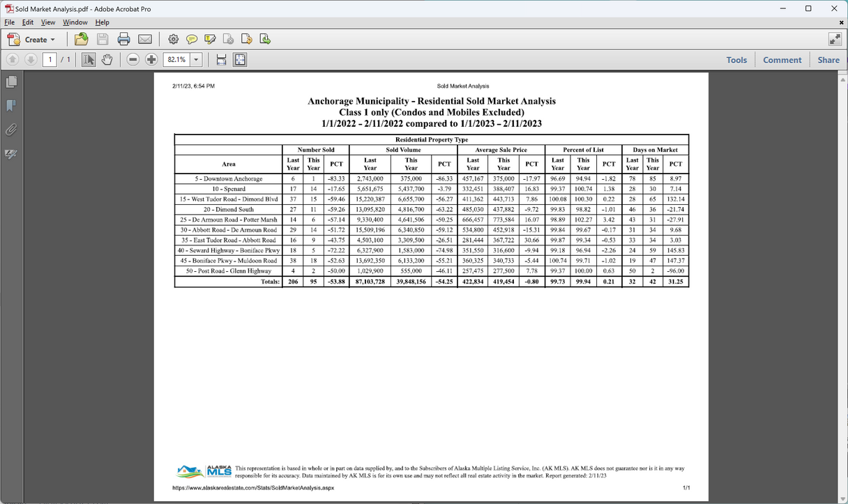Show the Page Thumbnails panel

pos(10,82)
